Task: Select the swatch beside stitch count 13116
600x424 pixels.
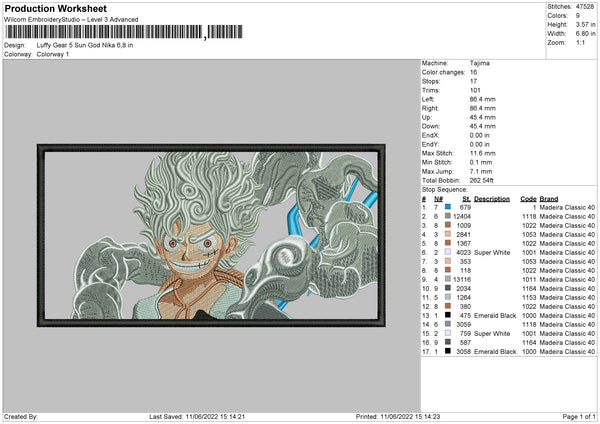Action: 448,279
